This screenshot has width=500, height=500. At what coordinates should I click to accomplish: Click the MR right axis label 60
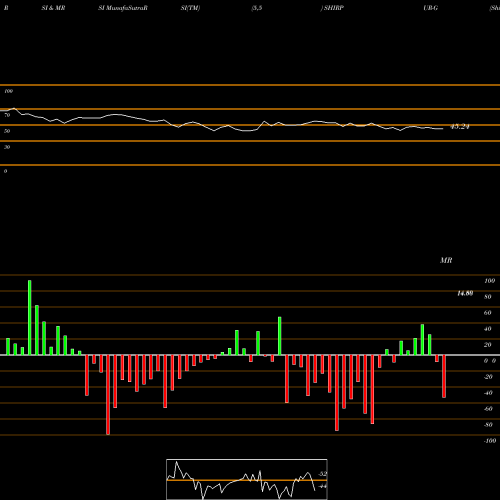488,313
